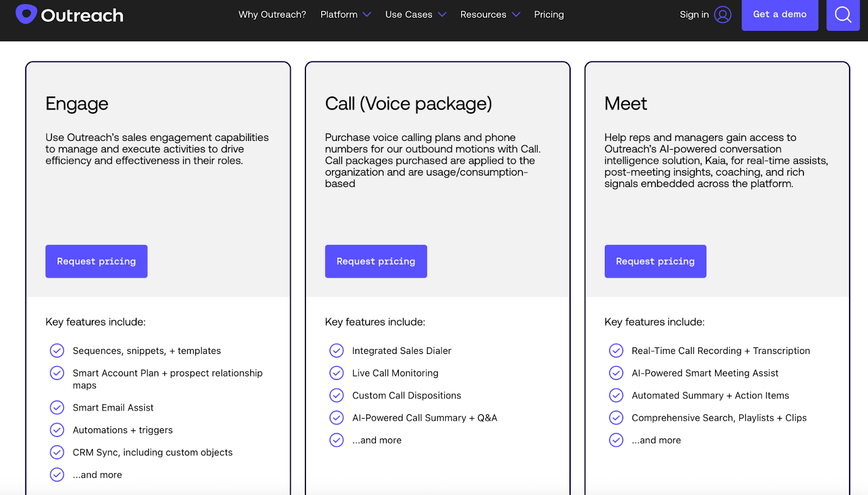This screenshot has height=495, width=868.
Task: Click checkmark icon beside Automations + triggers
Action: click(57, 430)
